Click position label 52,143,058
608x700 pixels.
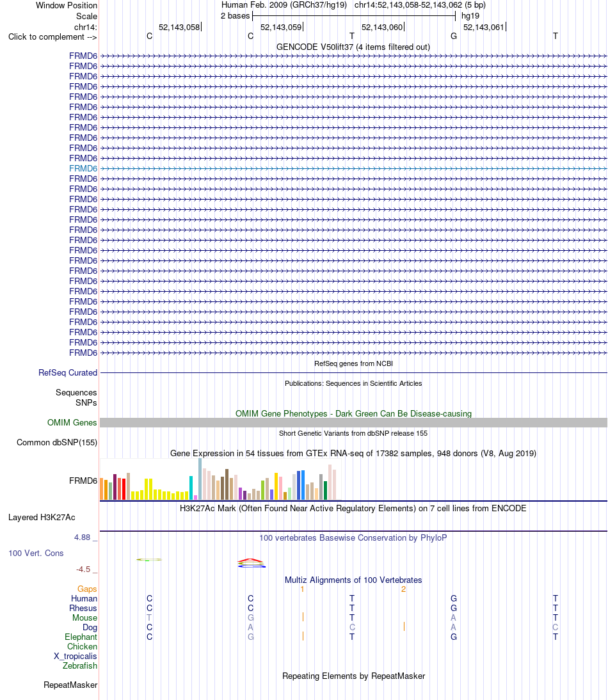click(x=179, y=28)
